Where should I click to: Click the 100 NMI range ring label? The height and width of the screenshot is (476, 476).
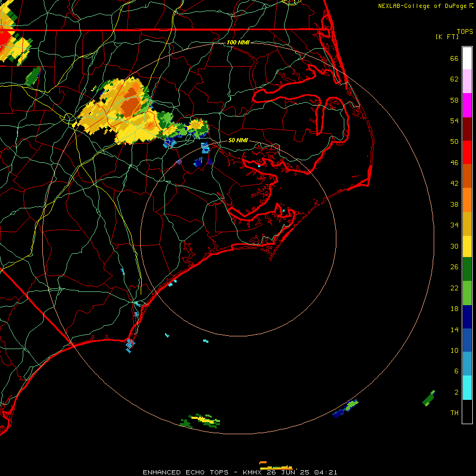tap(238, 42)
